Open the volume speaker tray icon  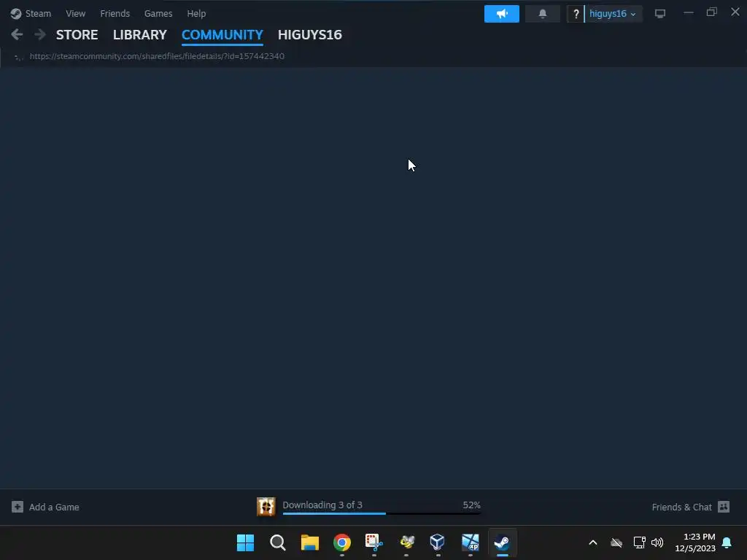[x=657, y=542]
